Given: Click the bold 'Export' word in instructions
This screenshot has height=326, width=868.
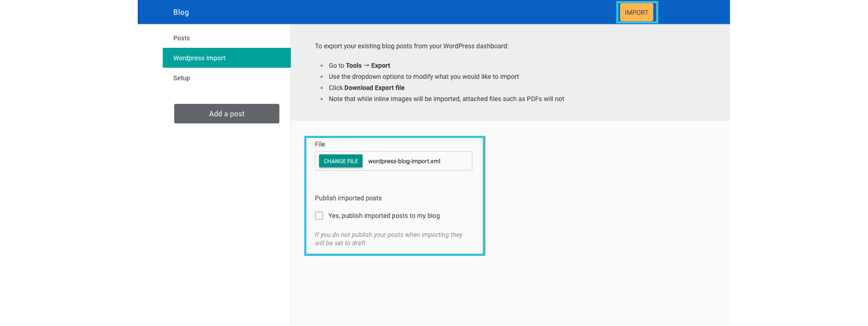Looking at the screenshot, I should click(x=381, y=66).
